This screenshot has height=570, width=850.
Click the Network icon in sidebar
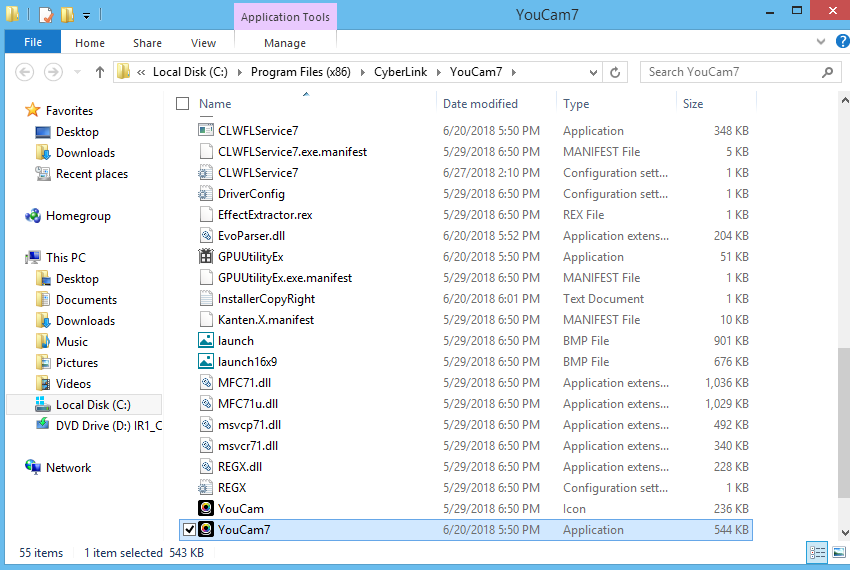point(33,467)
